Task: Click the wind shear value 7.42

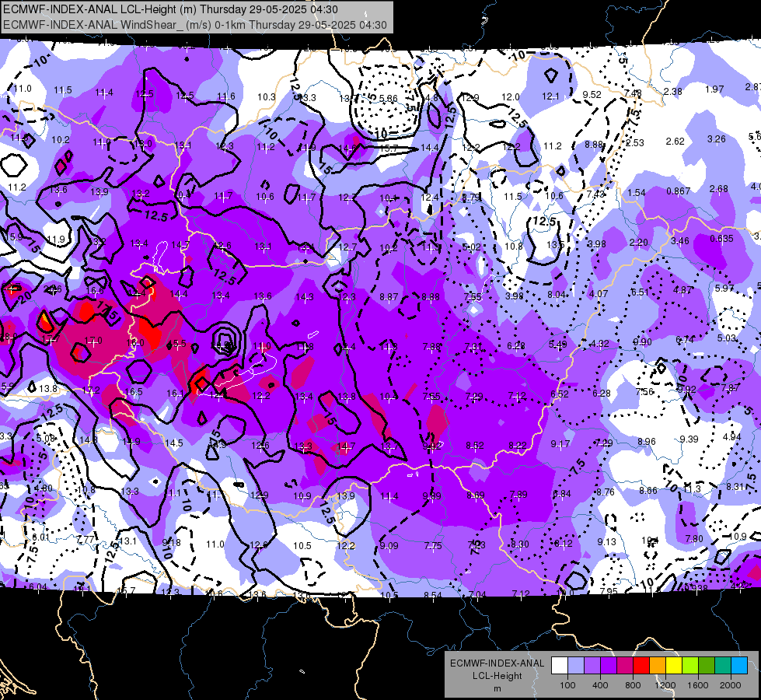Action: (595, 194)
